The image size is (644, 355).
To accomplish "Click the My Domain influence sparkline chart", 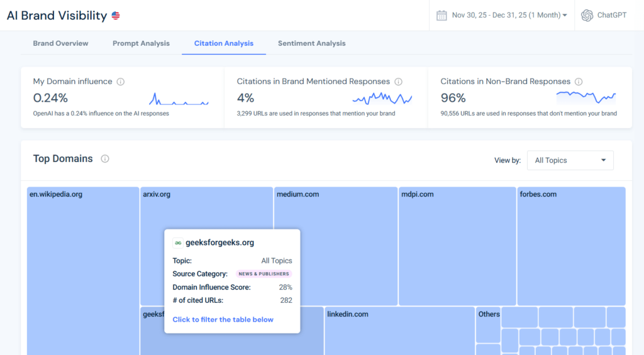I will [179, 99].
